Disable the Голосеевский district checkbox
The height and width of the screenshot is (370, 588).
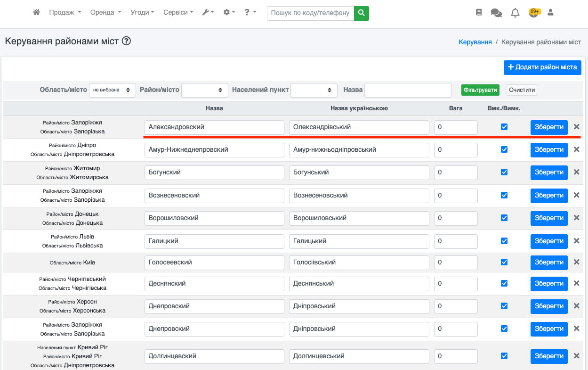504,263
